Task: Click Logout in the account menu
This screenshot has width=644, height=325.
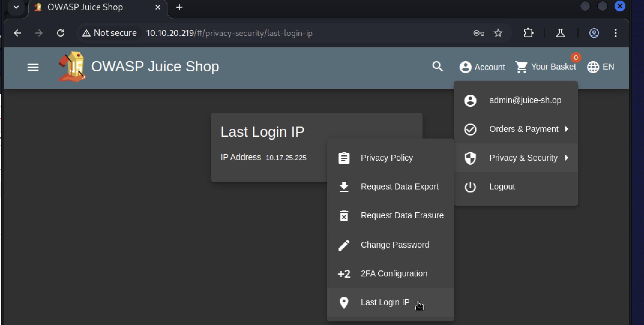Action: (502, 186)
